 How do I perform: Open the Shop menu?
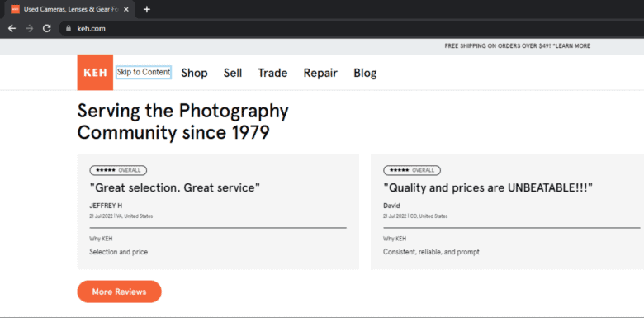tap(194, 74)
